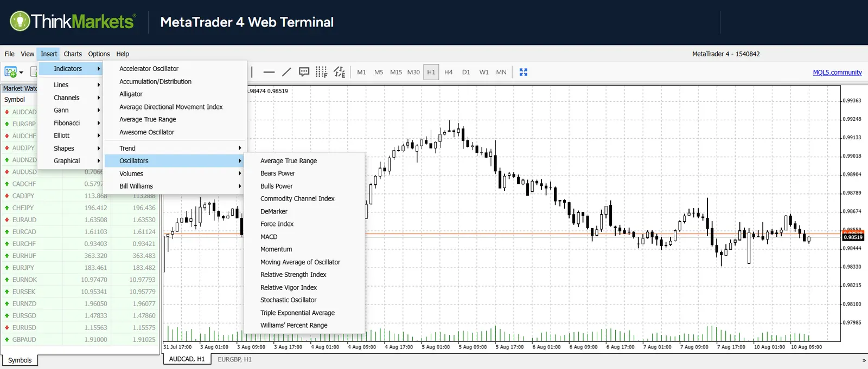The height and width of the screenshot is (369, 868).
Task: Select the vertical line drawing tool
Action: point(252,72)
